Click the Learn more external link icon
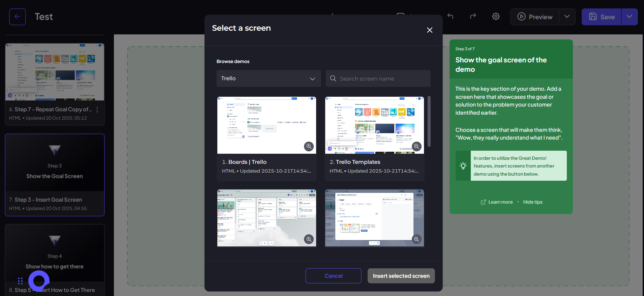644x296 pixels. [x=483, y=202]
